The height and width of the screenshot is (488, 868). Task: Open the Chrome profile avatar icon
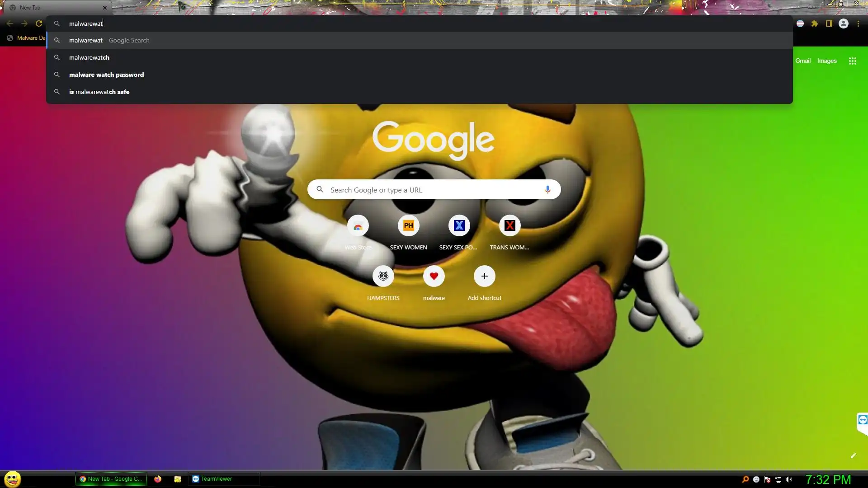[844, 23]
